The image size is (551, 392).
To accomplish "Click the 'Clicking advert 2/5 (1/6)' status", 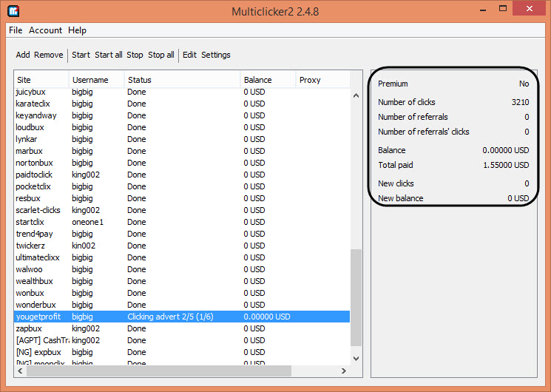I will [x=170, y=317].
